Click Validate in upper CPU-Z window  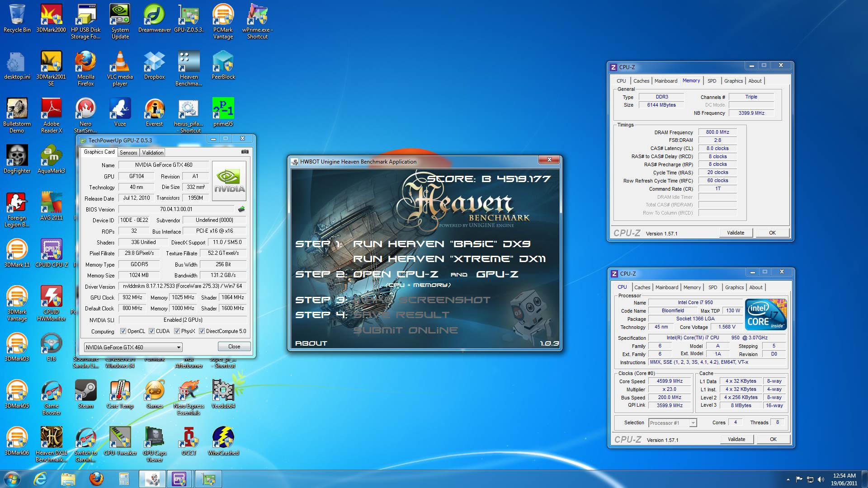click(x=736, y=233)
